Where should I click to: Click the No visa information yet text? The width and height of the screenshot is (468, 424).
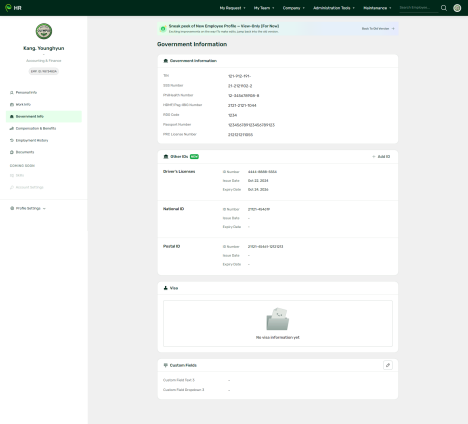[x=278, y=338]
